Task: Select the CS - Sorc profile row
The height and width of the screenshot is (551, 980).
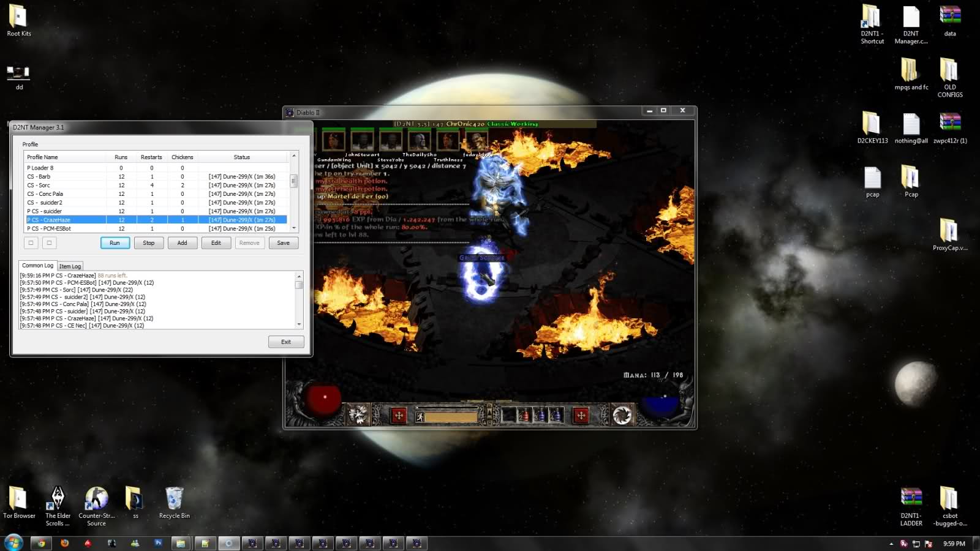Action: (x=156, y=185)
